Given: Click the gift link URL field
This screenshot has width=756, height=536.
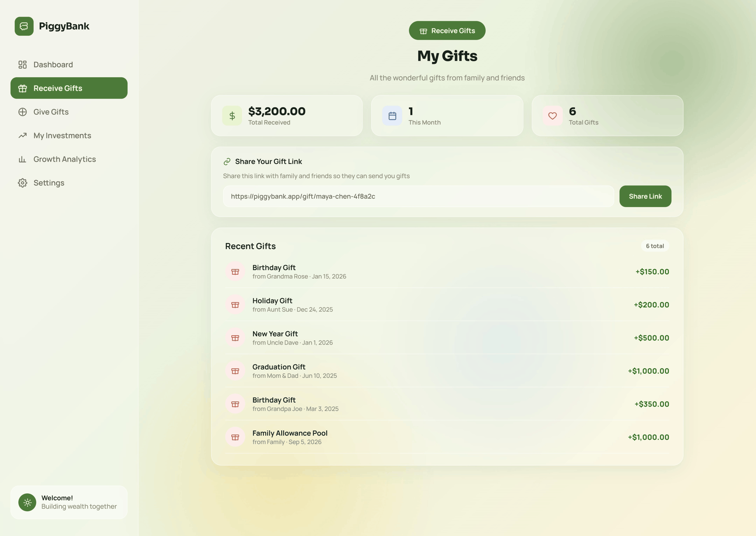Looking at the screenshot, I should [x=418, y=196].
